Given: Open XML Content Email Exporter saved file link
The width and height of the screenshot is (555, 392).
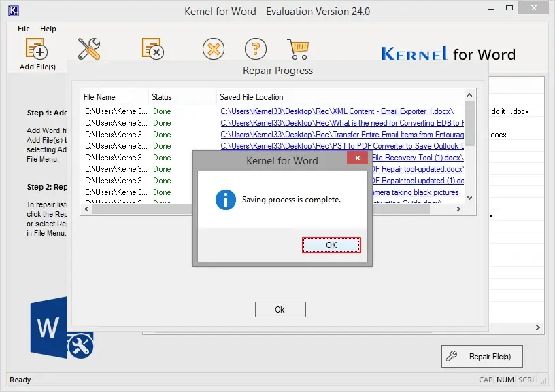Looking at the screenshot, I should point(337,111).
